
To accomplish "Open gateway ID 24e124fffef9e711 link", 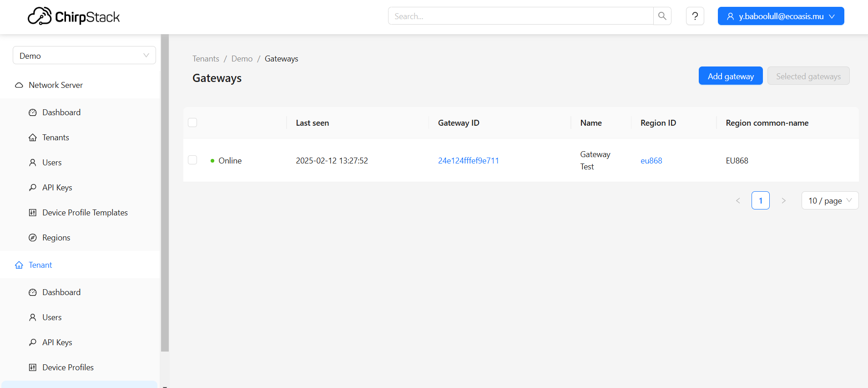I will pos(468,160).
